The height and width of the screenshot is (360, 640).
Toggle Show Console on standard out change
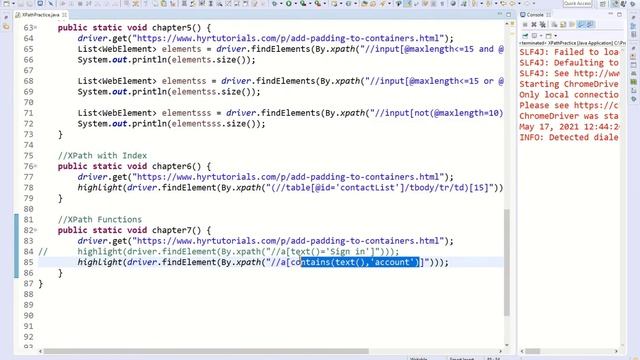click(582, 25)
